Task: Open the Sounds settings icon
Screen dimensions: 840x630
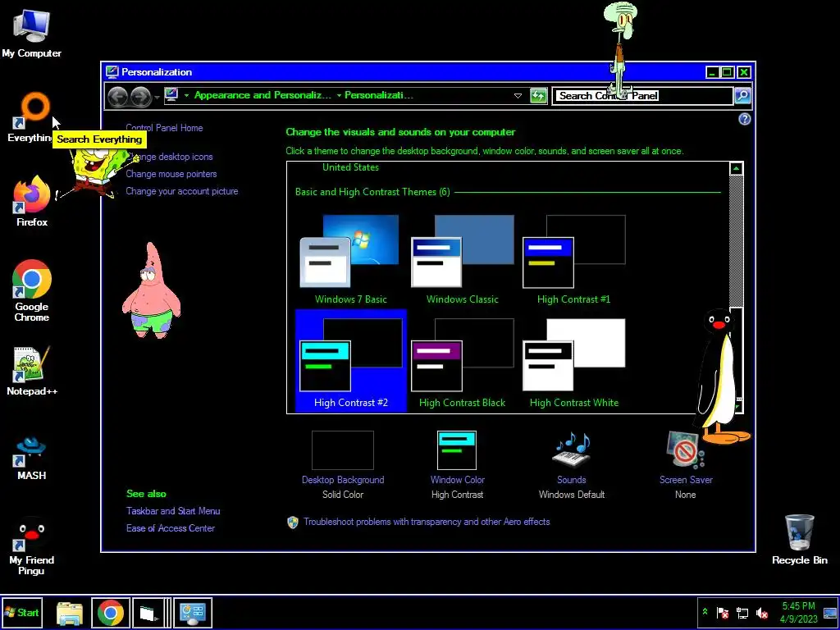Action: tap(571, 450)
